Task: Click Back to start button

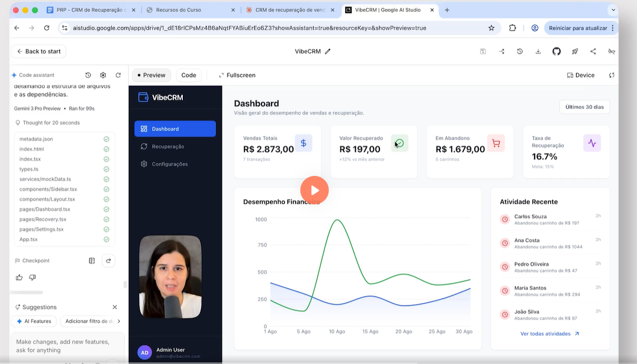Action: (38, 51)
